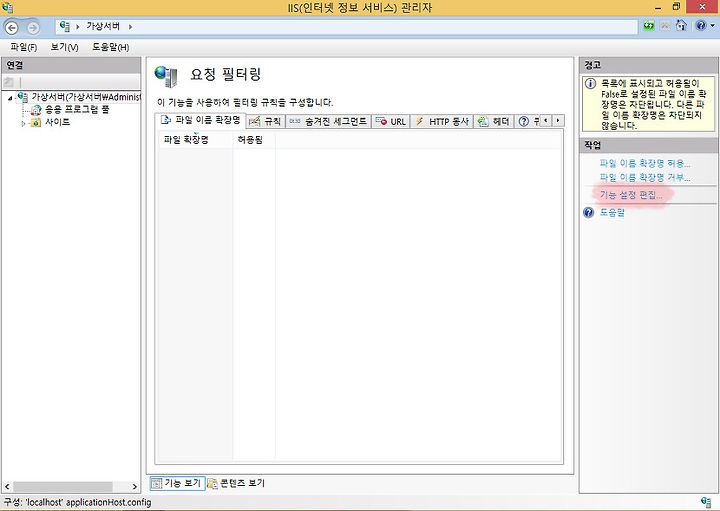The image size is (720, 511).
Task: Click the Forward navigation arrow
Action: point(33,28)
